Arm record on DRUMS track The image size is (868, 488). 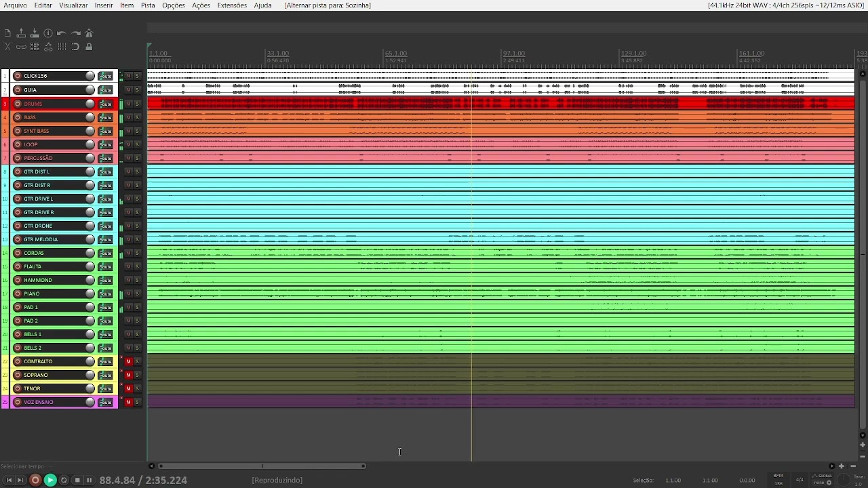pos(18,104)
